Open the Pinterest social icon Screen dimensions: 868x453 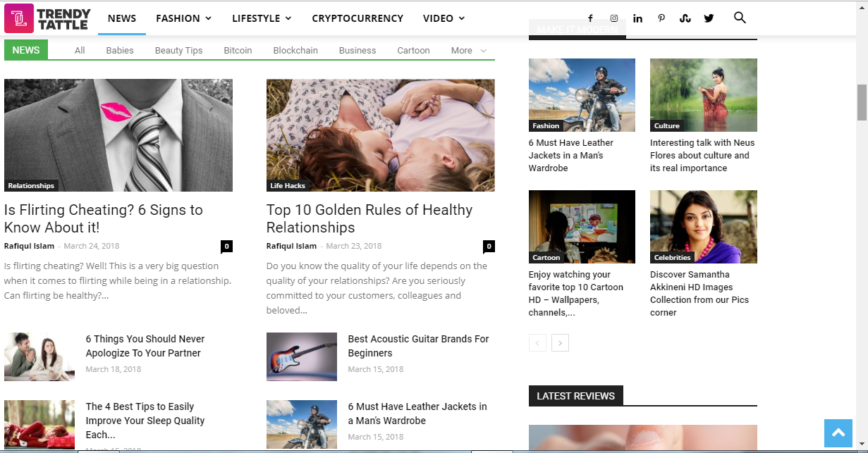coord(661,18)
